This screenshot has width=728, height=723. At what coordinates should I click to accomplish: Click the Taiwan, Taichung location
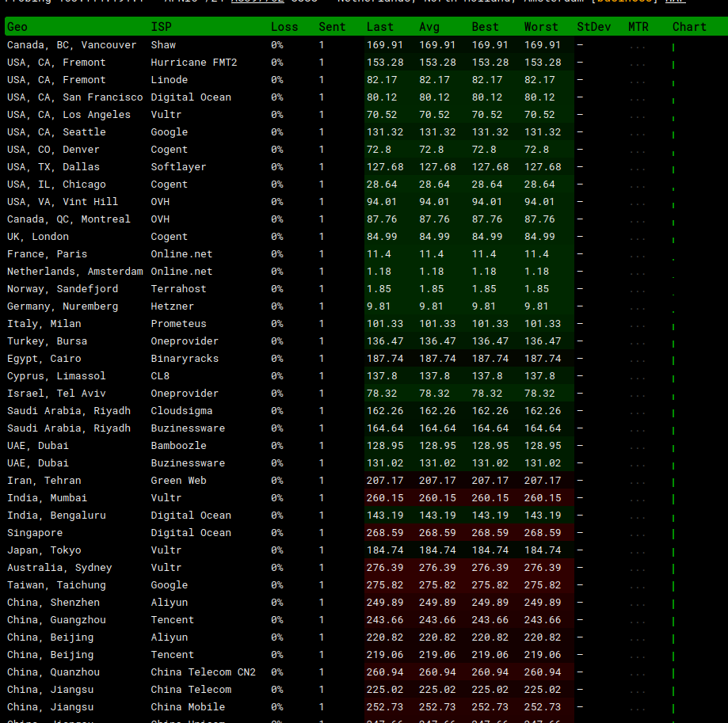tap(56, 585)
